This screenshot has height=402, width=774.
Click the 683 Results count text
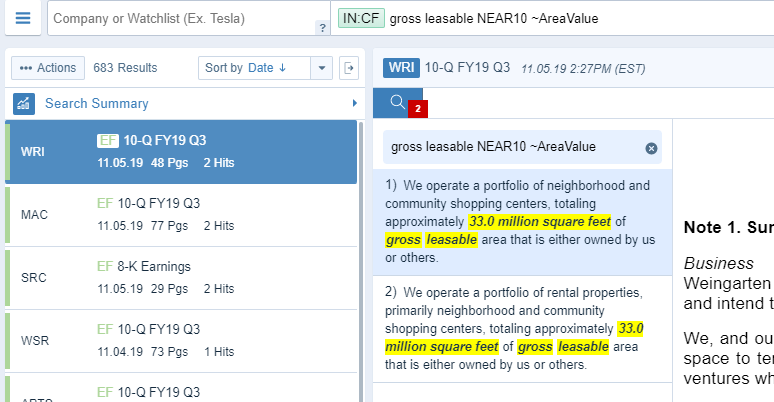tap(125, 68)
